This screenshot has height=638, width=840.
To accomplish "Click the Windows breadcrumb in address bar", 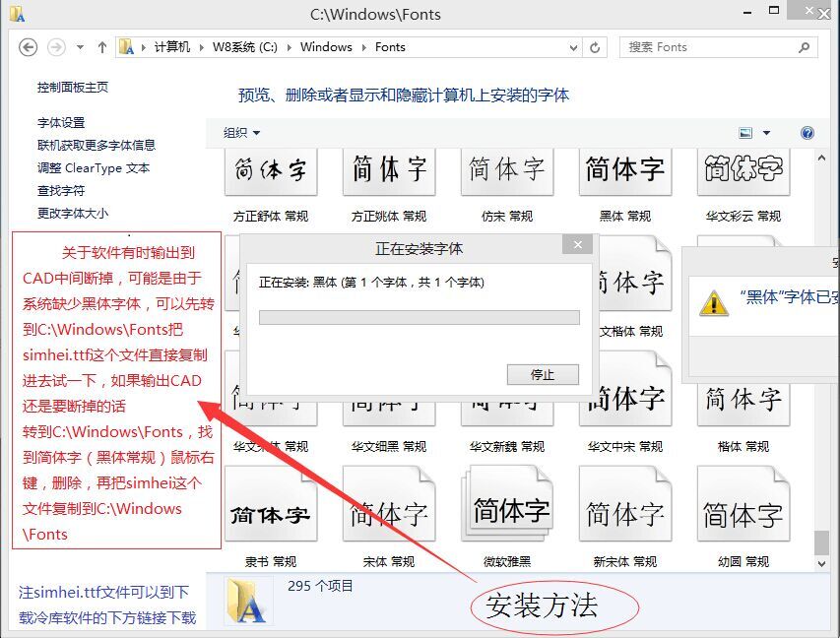I will [326, 47].
